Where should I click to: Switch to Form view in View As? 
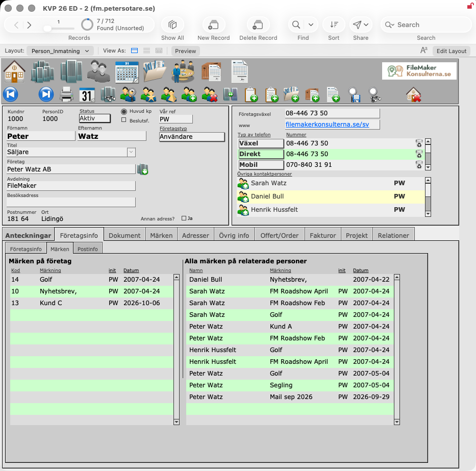[135, 51]
